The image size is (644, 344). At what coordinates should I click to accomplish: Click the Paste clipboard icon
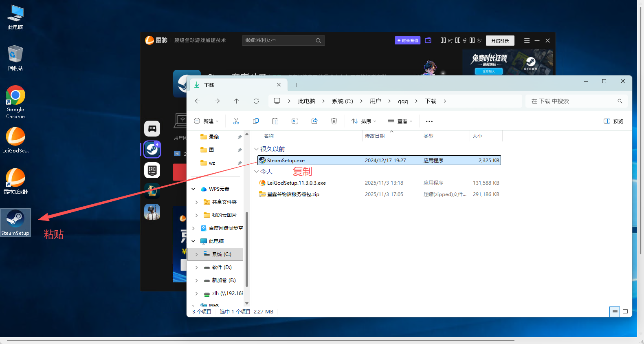pos(275,121)
